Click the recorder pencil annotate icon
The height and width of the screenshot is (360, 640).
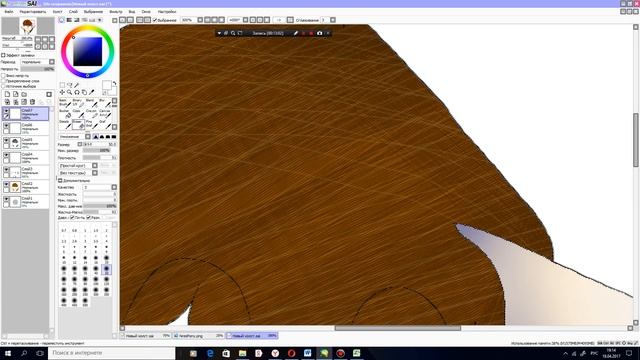pyautogui.click(x=296, y=33)
